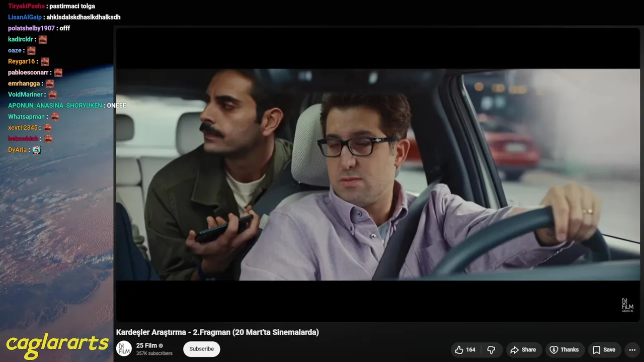644x362 pixels.
Task: Click the 25 Film watermark in player
Action: point(627,305)
